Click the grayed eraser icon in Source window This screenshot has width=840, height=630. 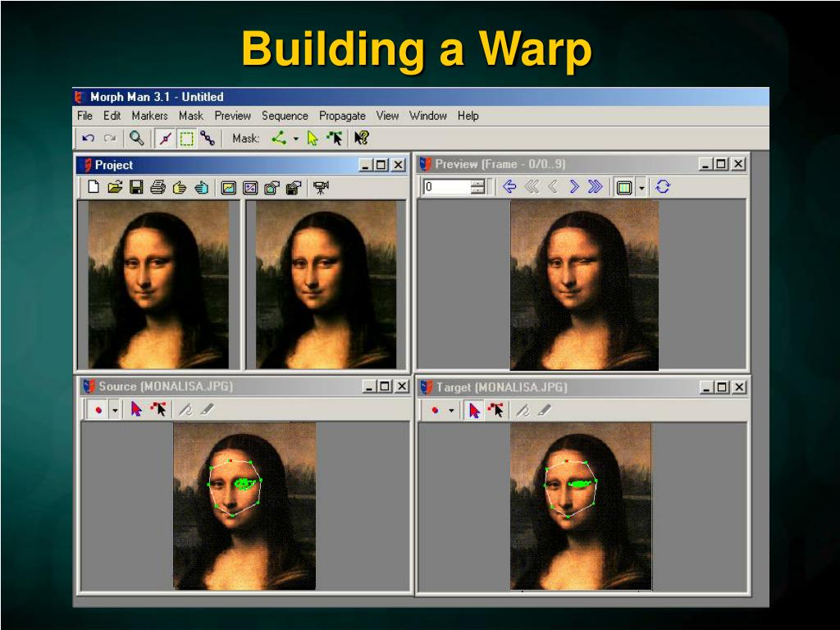click(207, 410)
